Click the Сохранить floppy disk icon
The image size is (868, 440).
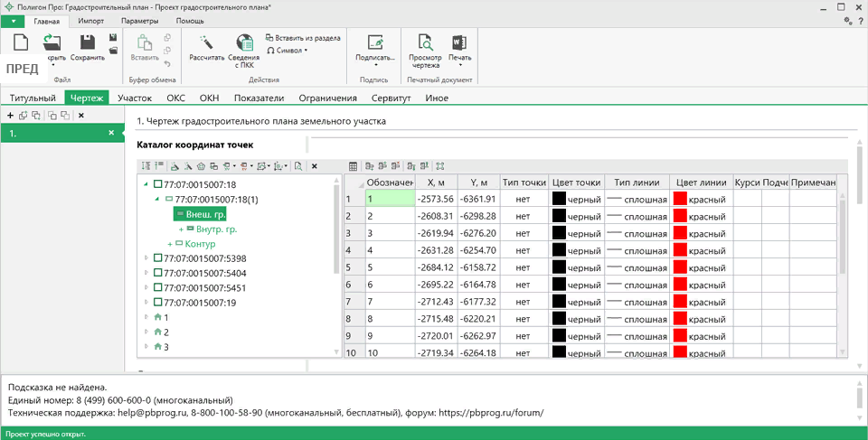(x=88, y=42)
